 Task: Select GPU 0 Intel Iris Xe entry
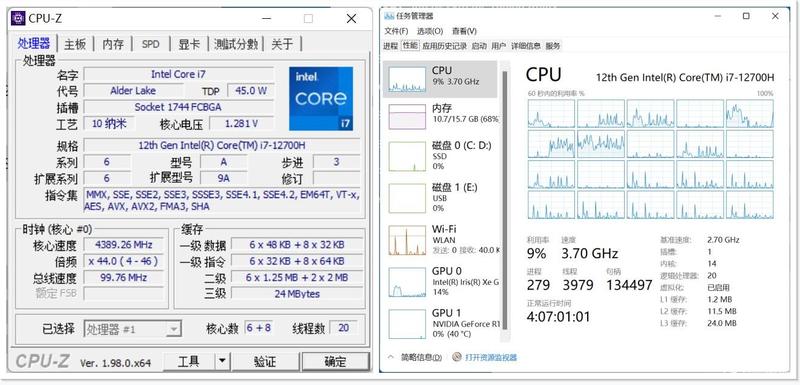(x=442, y=281)
